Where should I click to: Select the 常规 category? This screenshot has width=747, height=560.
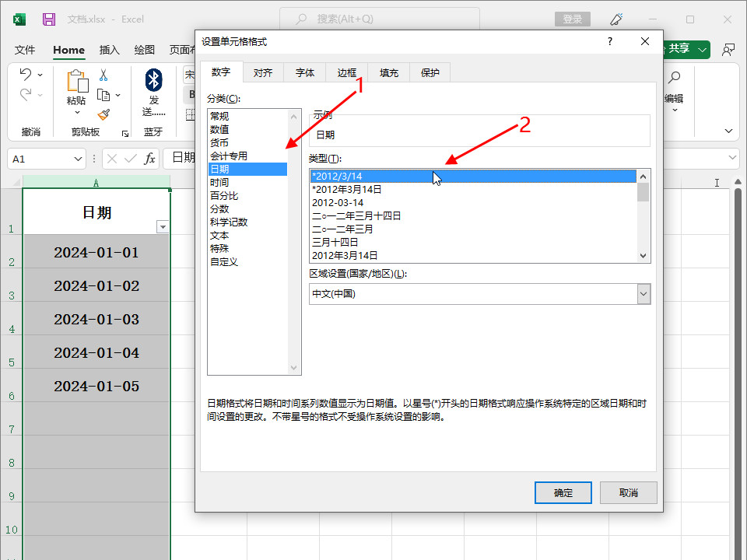click(247, 116)
